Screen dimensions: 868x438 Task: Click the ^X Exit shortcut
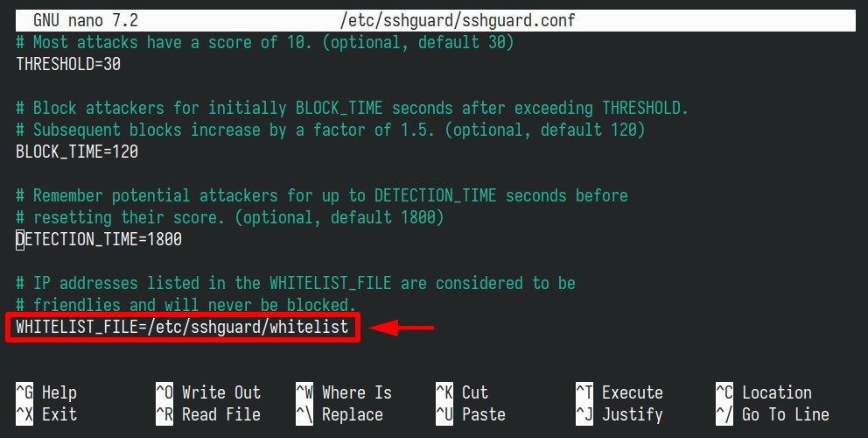click(46, 414)
